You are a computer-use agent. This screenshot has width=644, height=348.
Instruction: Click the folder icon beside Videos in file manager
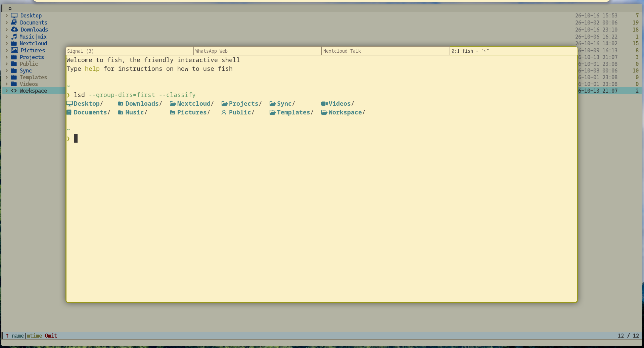pyautogui.click(x=14, y=84)
